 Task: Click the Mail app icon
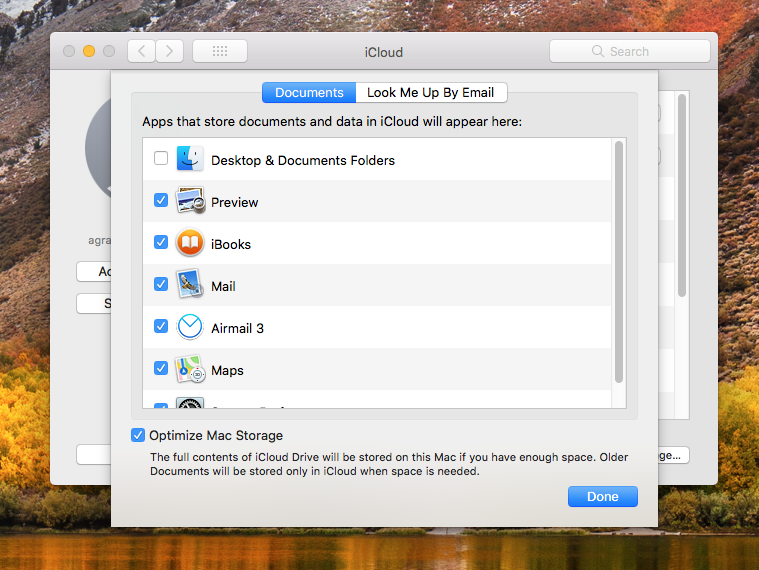[189, 284]
